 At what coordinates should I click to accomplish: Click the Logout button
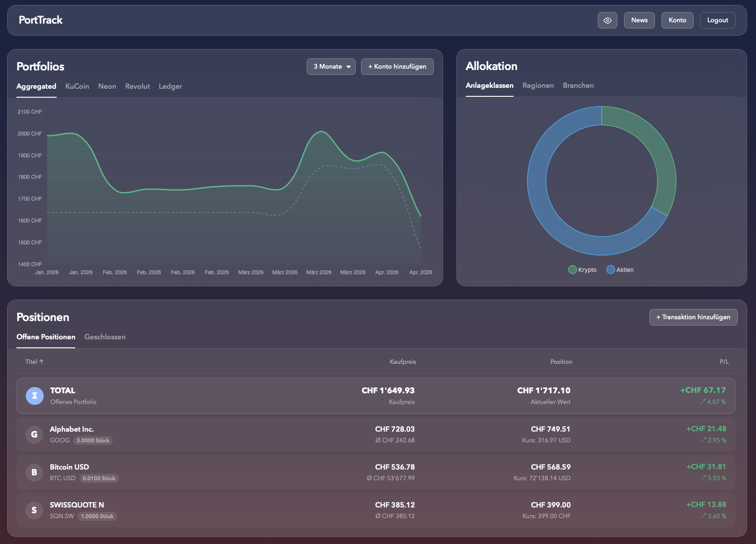(718, 20)
